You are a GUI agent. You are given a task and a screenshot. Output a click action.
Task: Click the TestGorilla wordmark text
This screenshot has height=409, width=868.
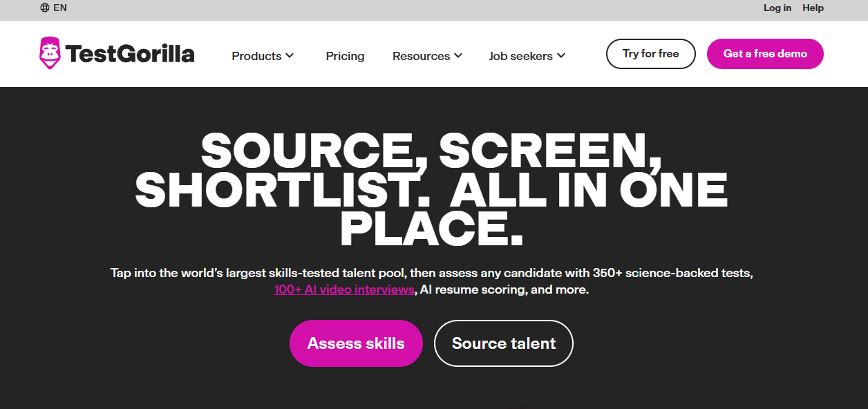click(x=130, y=54)
